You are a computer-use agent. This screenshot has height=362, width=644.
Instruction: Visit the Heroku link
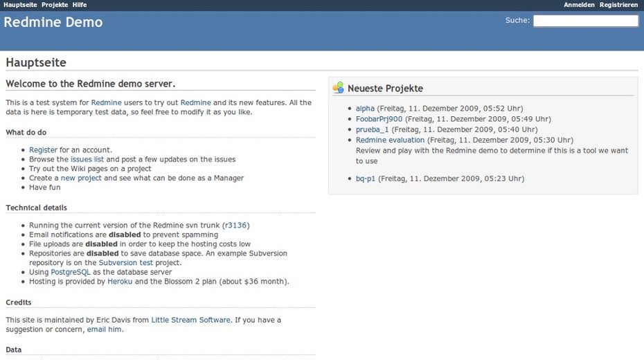tap(120, 282)
